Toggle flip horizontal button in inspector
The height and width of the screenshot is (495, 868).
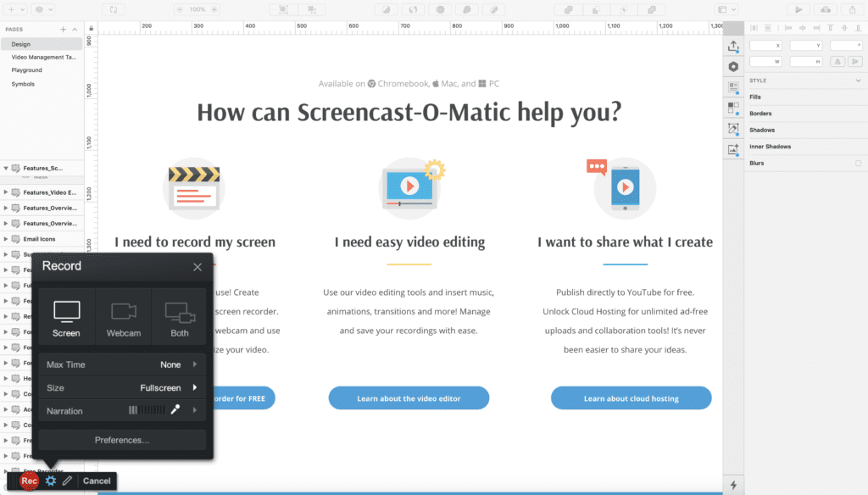click(x=837, y=62)
